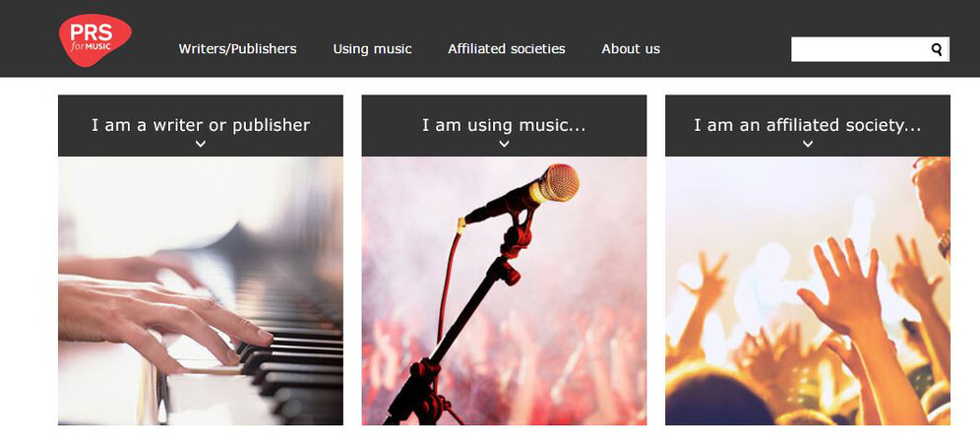Viewport: 980px width, 443px height.
Task: Go to Affiliated societies in navigation
Action: tap(507, 49)
